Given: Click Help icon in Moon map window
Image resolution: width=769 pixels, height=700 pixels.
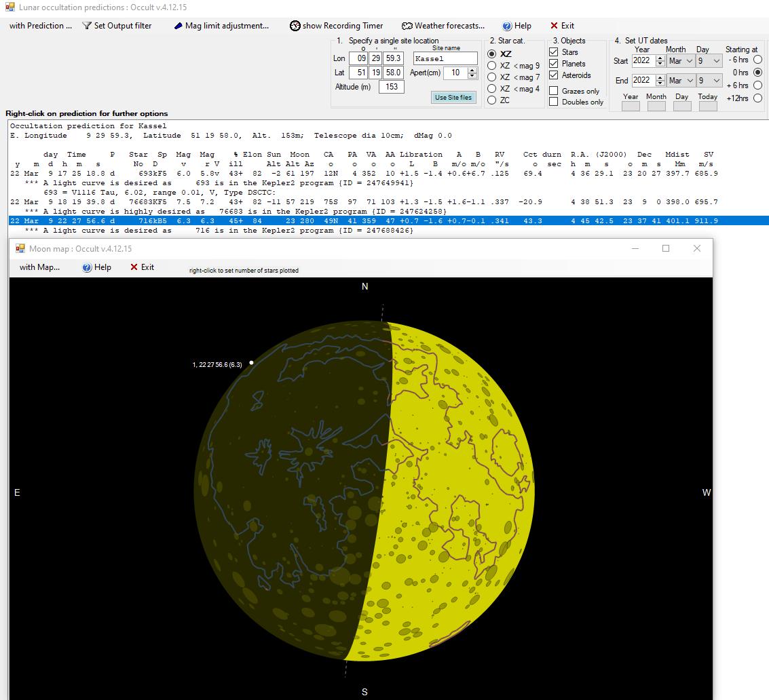Looking at the screenshot, I should [87, 267].
